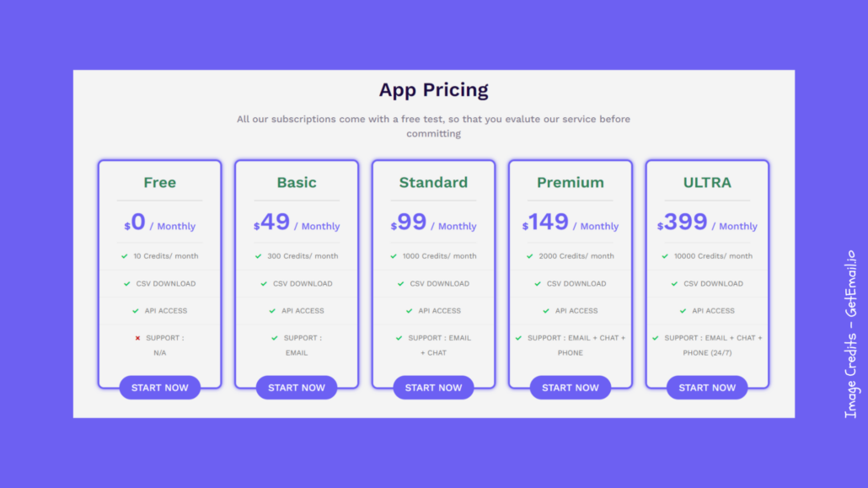Viewport: 868px width, 488px height.
Task: Select the checkmark next to ULTRA's SUPPORT 24/7
Action: tap(654, 338)
